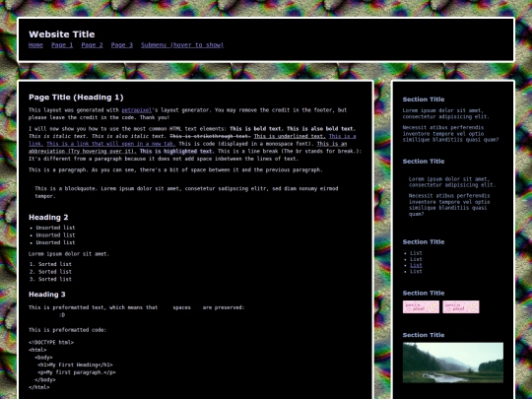Open the Submenu (hover to show) item
Screen dimensions: 532x399
(x=182, y=45)
